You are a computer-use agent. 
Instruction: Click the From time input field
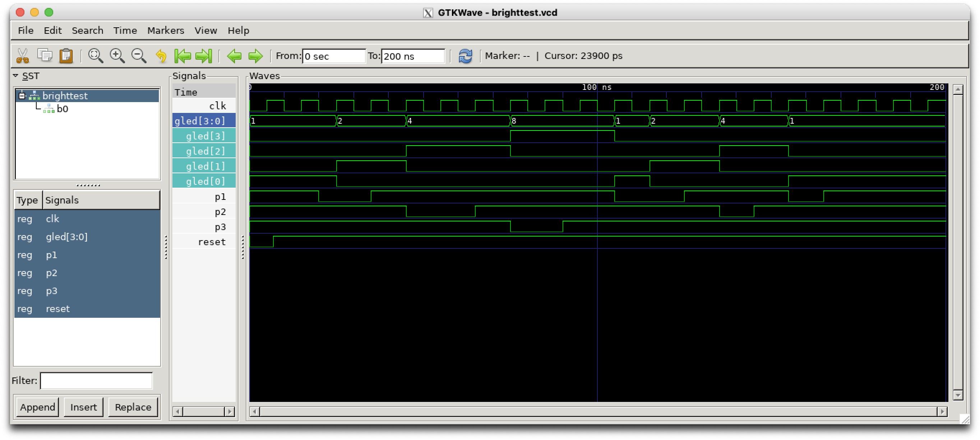tap(334, 56)
